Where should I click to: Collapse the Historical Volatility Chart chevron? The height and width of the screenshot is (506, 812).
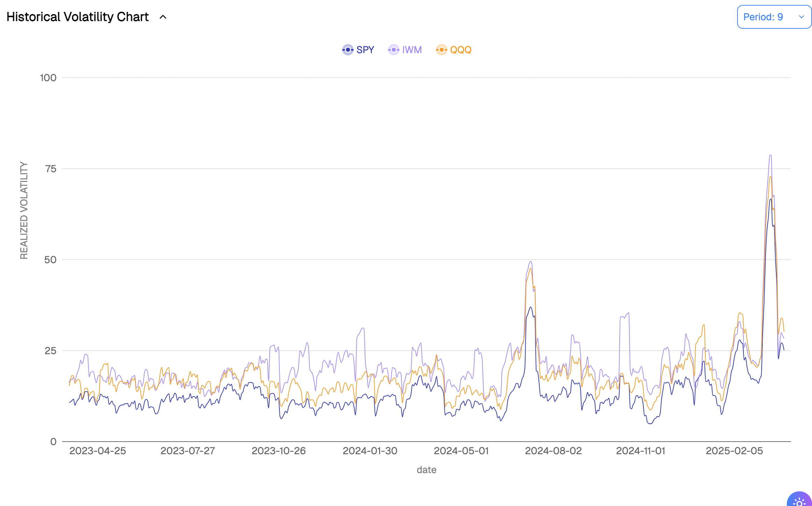tap(163, 17)
